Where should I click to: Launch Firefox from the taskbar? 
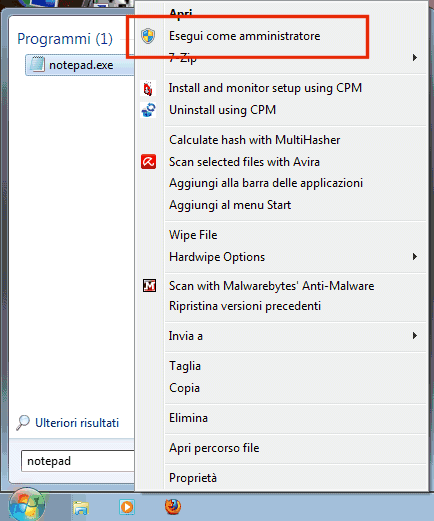(173, 507)
